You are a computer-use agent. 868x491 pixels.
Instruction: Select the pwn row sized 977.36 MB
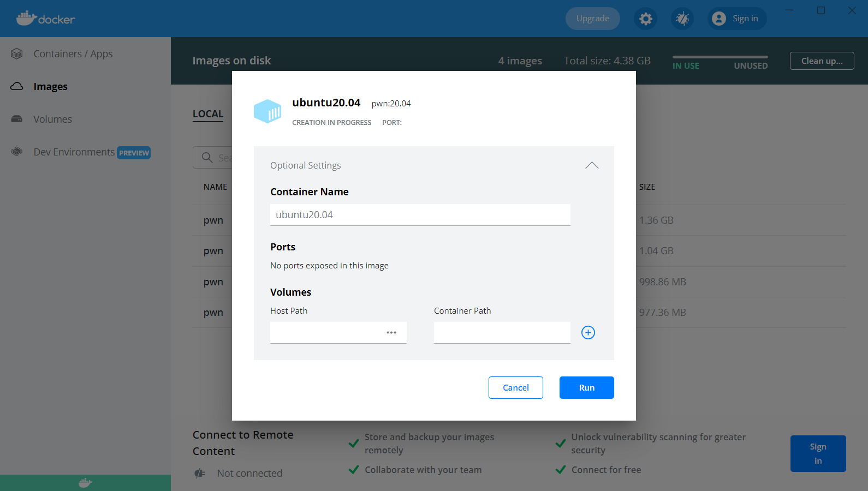[x=519, y=313]
